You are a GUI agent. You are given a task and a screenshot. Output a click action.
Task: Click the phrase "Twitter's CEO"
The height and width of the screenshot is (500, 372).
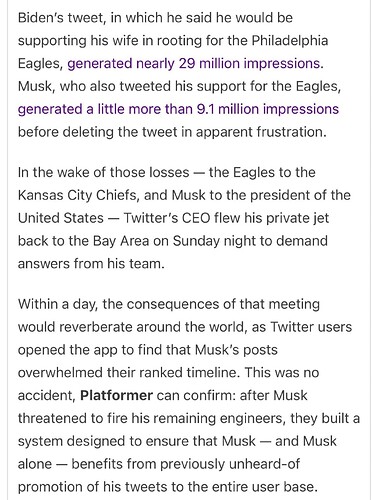click(x=167, y=218)
